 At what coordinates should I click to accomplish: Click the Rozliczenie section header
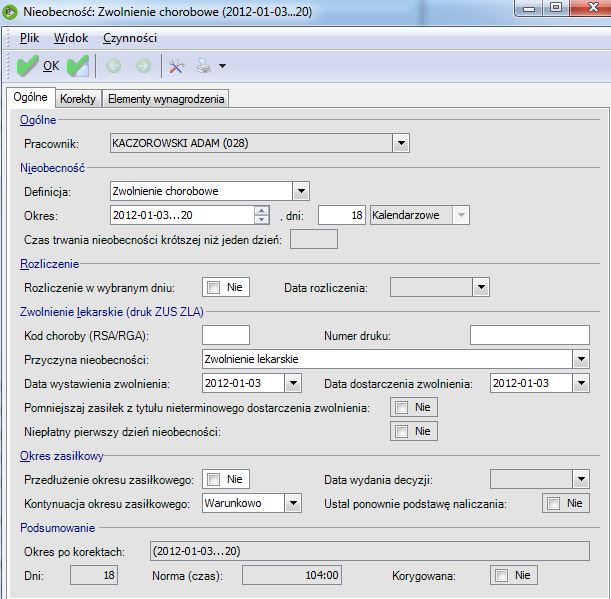tap(49, 264)
